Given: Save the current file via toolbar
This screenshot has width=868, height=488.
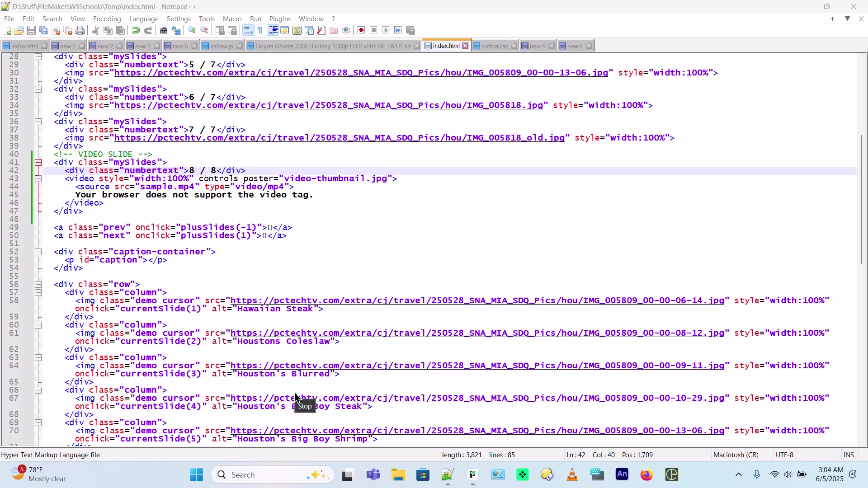Looking at the screenshot, I should pos(31,30).
